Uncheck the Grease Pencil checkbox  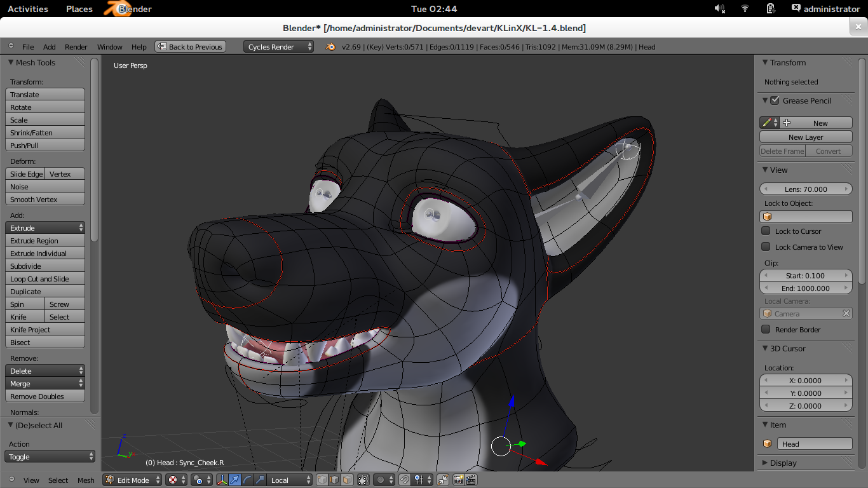click(775, 100)
